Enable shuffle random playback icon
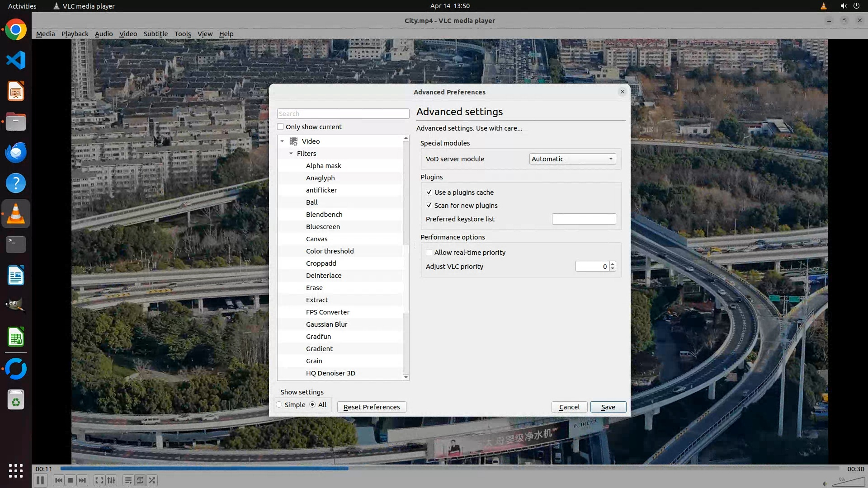This screenshot has width=868, height=488. pyautogui.click(x=152, y=480)
